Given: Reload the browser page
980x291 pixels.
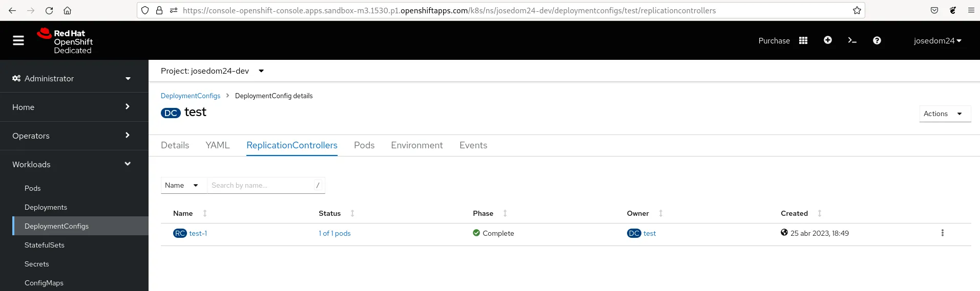Looking at the screenshot, I should tap(49, 10).
